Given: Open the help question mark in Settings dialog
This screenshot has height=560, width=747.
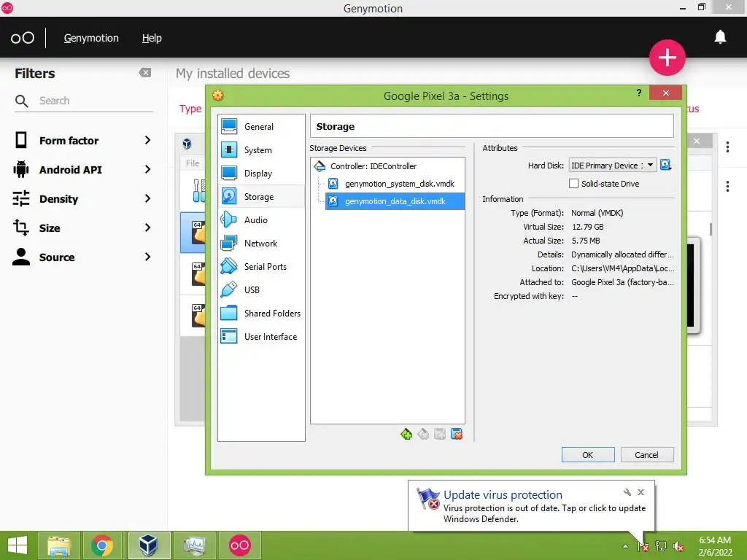Looking at the screenshot, I should [639, 93].
